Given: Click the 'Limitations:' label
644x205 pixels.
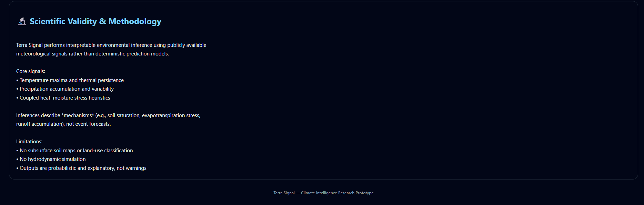Looking at the screenshot, I should 29,142.
